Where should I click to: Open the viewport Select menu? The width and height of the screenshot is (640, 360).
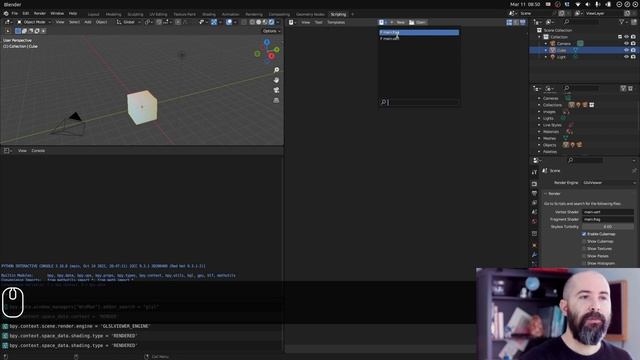pos(74,22)
